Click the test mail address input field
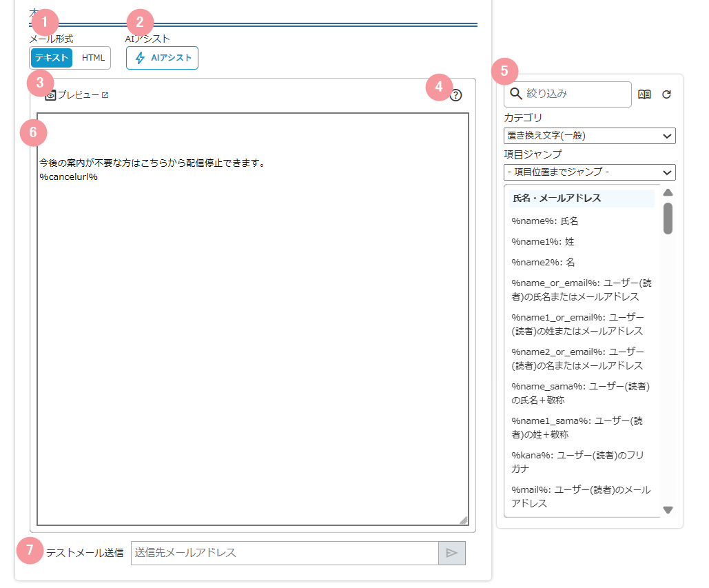Viewport: 709px width, 588px height. 284,553
